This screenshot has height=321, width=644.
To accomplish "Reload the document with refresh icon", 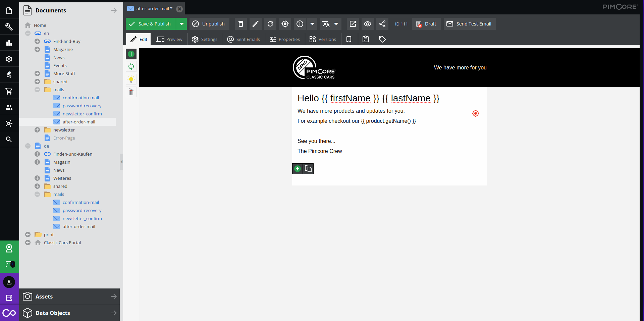I will coord(270,24).
